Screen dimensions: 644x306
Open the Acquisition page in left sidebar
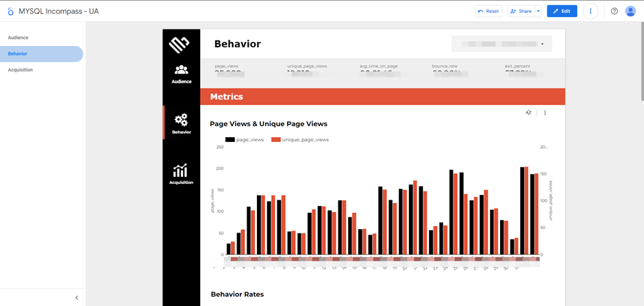click(20, 70)
